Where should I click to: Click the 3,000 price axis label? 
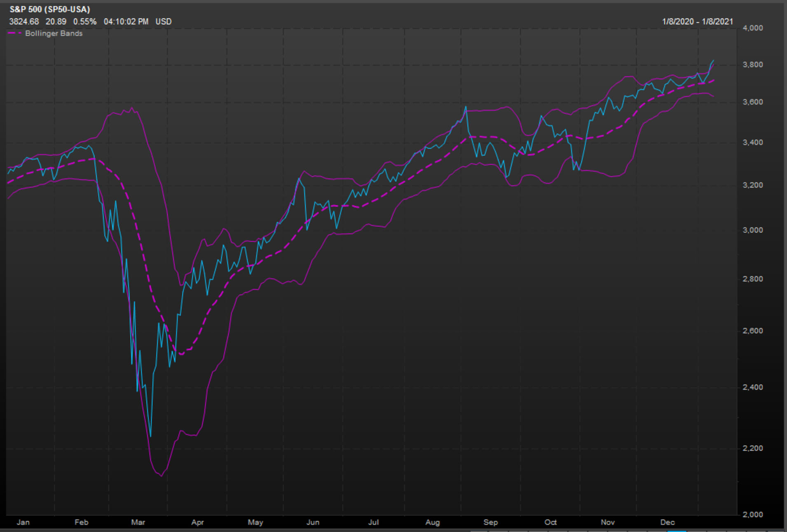tap(753, 230)
